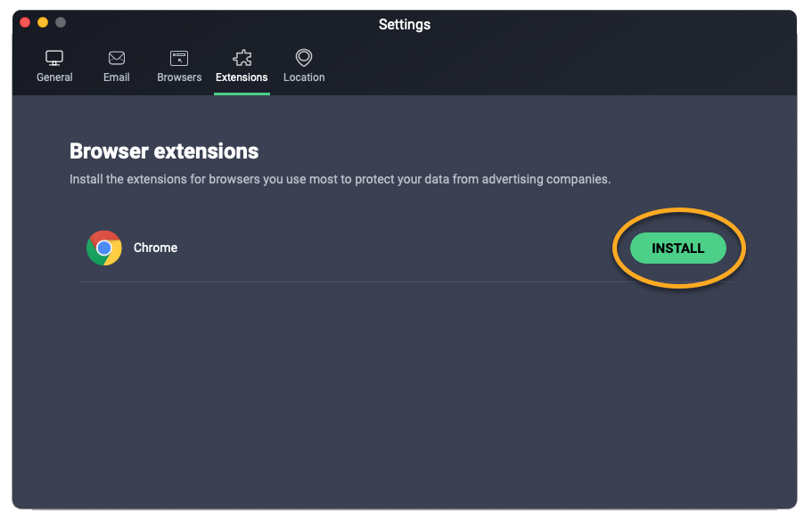The width and height of the screenshot is (812, 521).
Task: Click the Chrome text label
Action: click(x=155, y=248)
